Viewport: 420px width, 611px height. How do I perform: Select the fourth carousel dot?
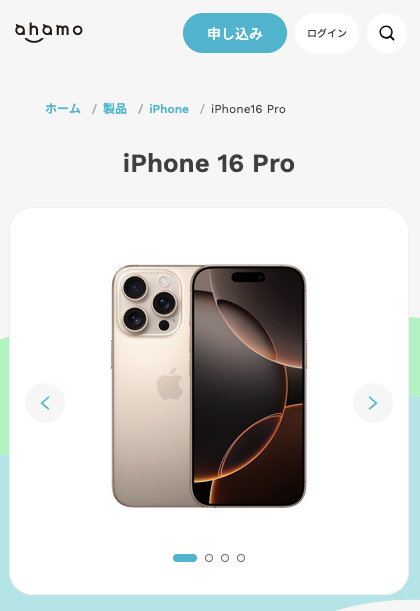241,558
